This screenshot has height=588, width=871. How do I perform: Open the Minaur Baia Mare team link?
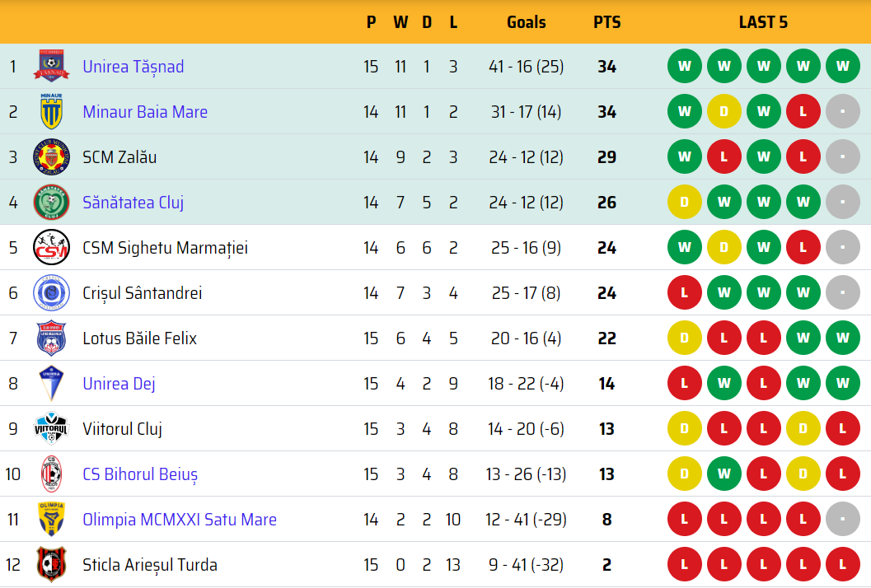145,112
